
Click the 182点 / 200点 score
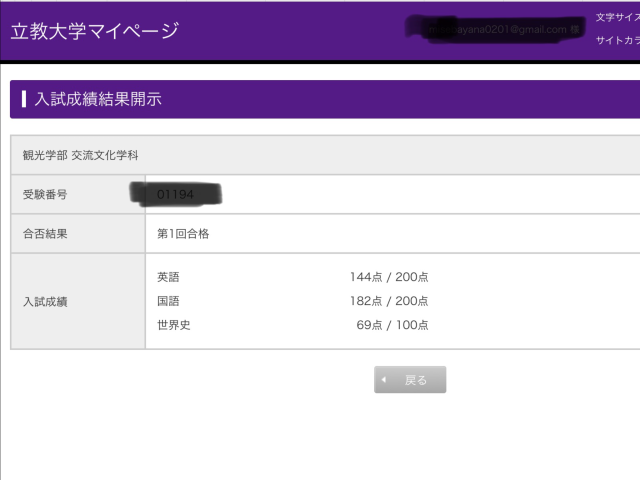coord(389,301)
